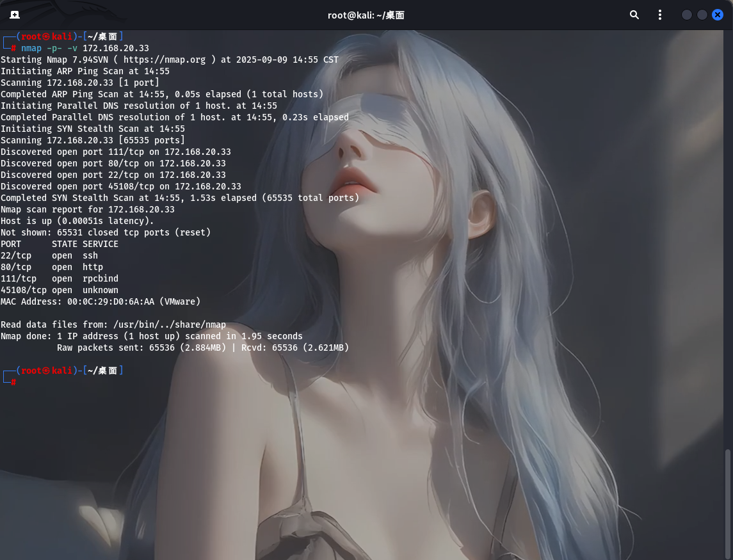Click the MAC Address line
This screenshot has width=733, height=560.
coord(101,301)
